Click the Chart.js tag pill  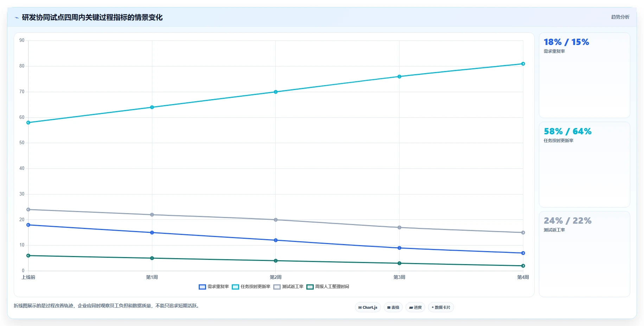point(368,307)
